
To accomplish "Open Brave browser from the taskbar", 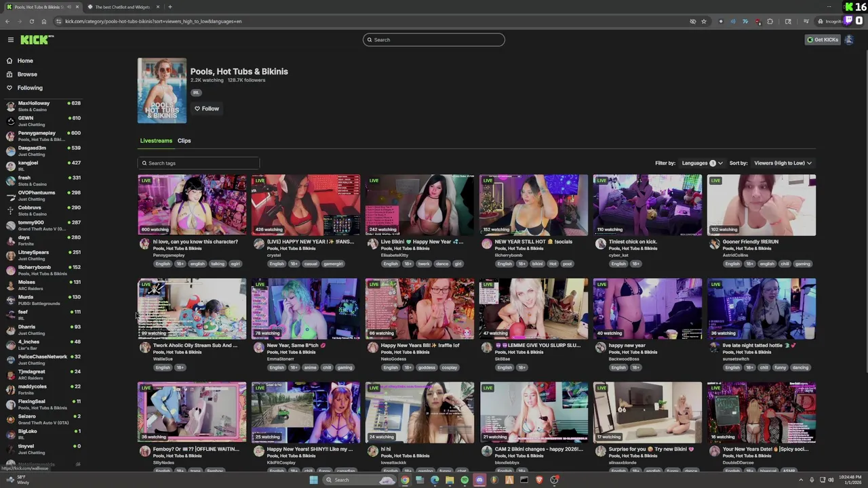I will tap(539, 480).
